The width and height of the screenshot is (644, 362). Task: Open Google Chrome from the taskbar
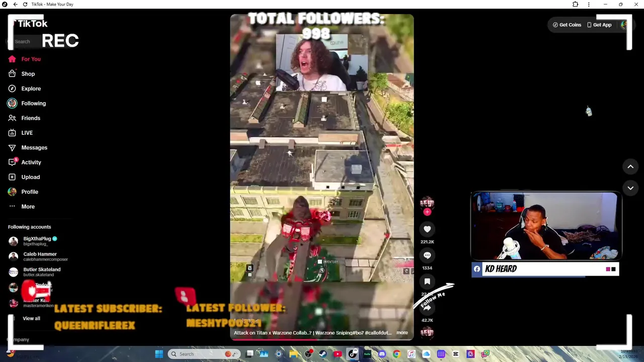coord(396,354)
